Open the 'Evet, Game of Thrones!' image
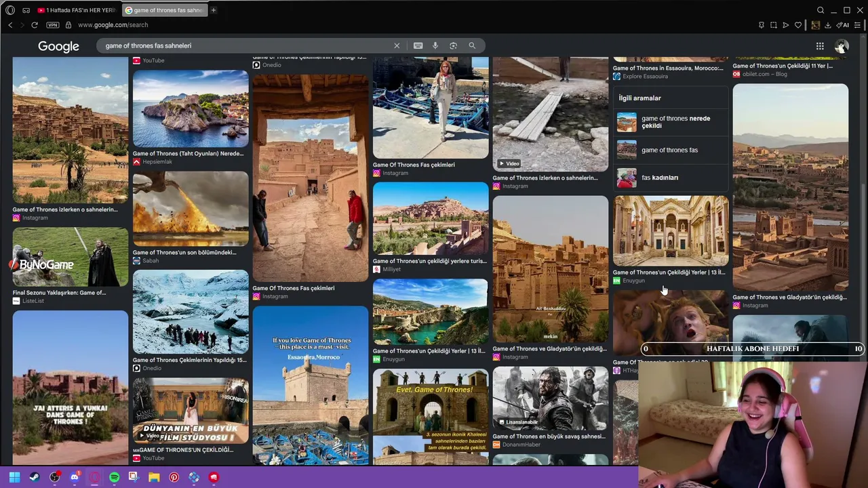Image resolution: width=868 pixels, height=488 pixels. (x=431, y=417)
